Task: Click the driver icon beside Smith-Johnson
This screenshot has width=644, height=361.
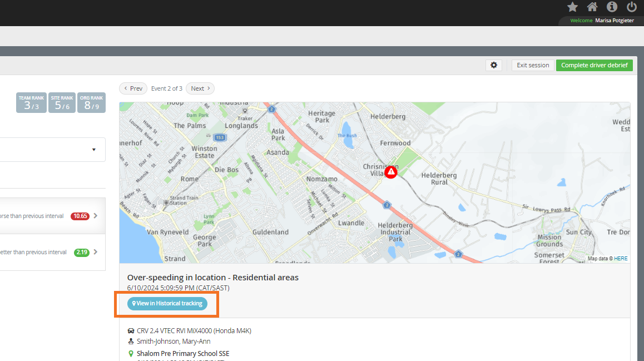Action: pos(131,342)
